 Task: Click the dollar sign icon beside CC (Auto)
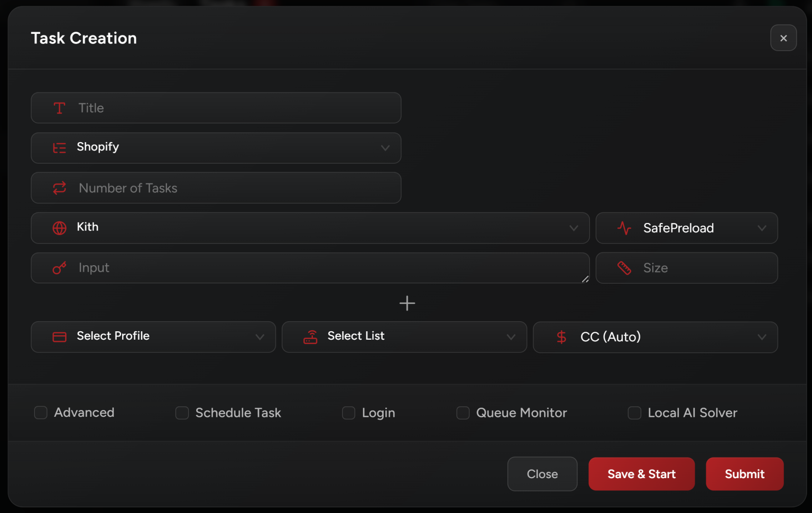[x=561, y=337]
